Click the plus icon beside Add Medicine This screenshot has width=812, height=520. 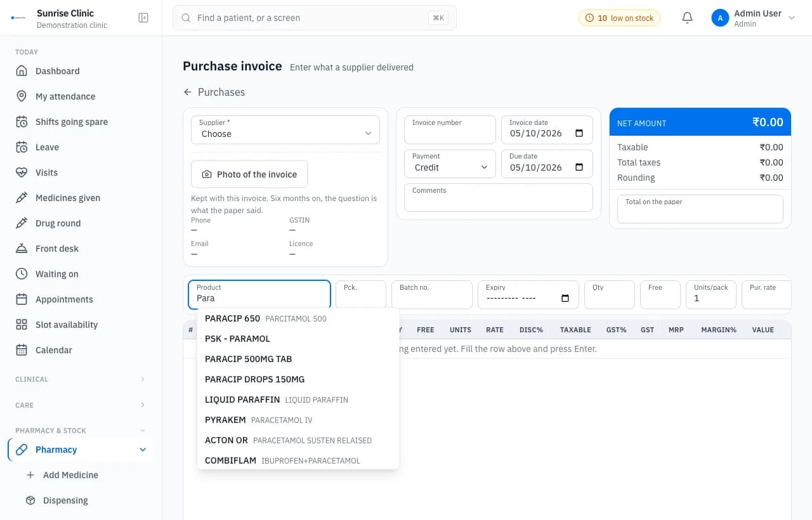point(30,475)
